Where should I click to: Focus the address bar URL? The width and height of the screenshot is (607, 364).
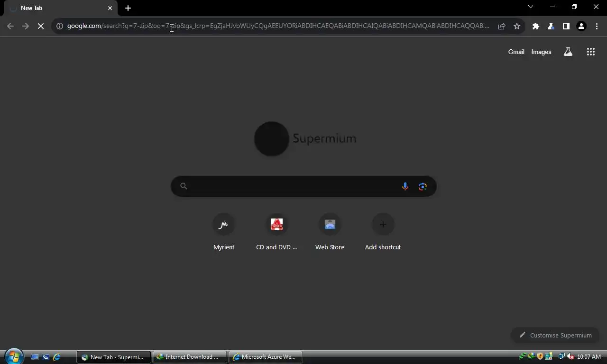(x=278, y=26)
